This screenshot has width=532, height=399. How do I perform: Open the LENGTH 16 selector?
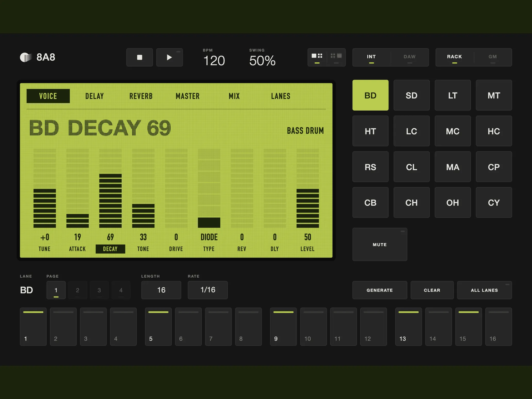pos(161,290)
